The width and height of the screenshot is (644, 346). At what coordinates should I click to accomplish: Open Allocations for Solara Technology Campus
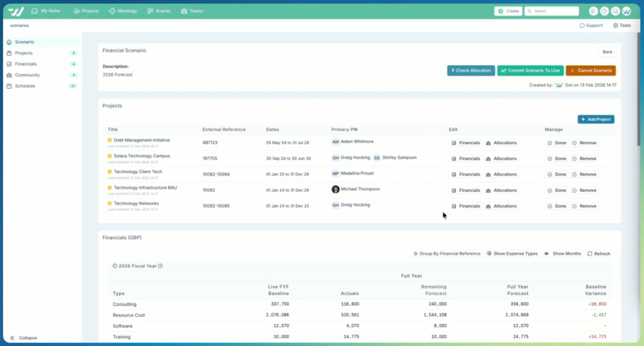pos(501,158)
